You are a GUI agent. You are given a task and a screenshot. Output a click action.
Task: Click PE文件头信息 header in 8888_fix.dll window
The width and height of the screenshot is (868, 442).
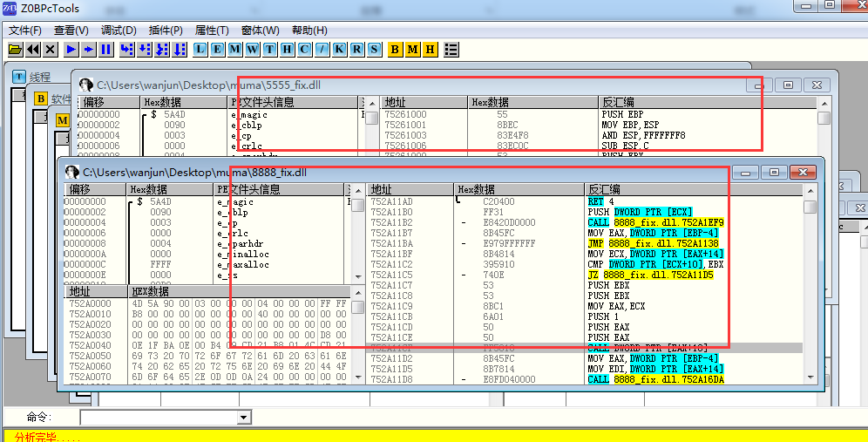279,189
